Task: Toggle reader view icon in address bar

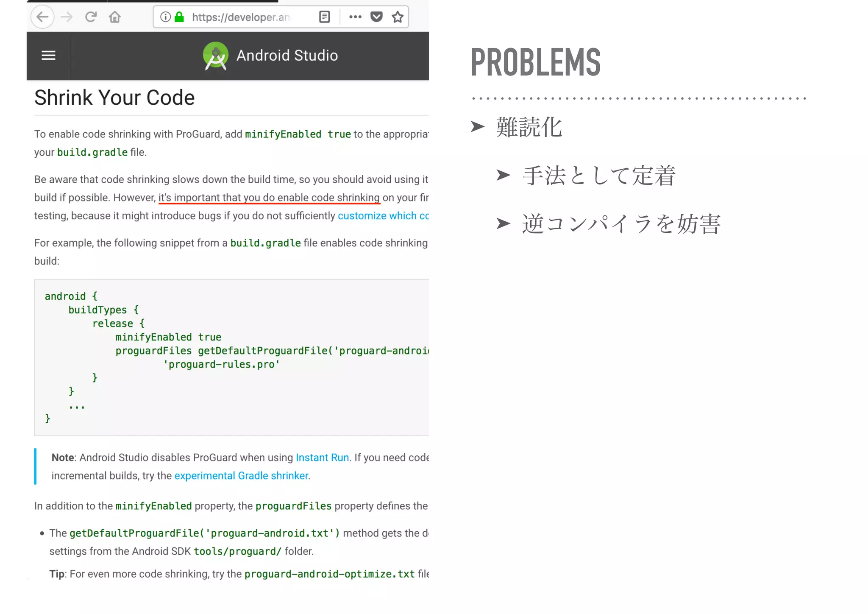Action: (x=324, y=17)
